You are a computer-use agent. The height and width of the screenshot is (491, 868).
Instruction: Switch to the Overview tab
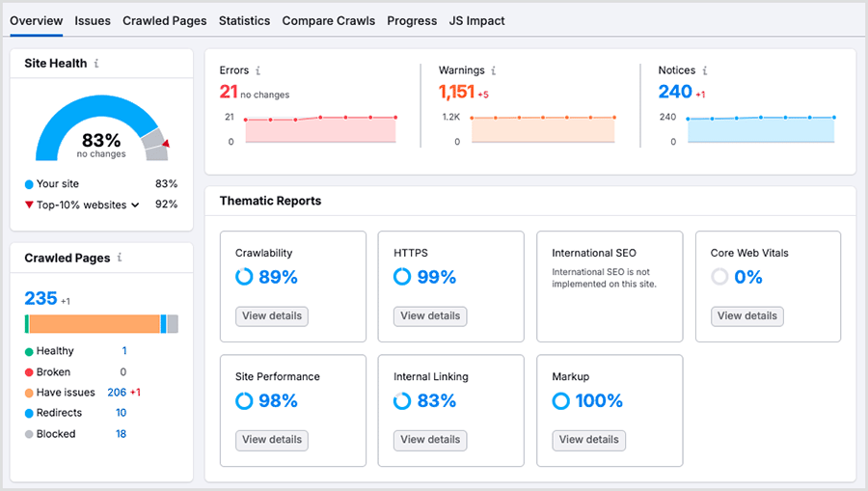tap(36, 21)
